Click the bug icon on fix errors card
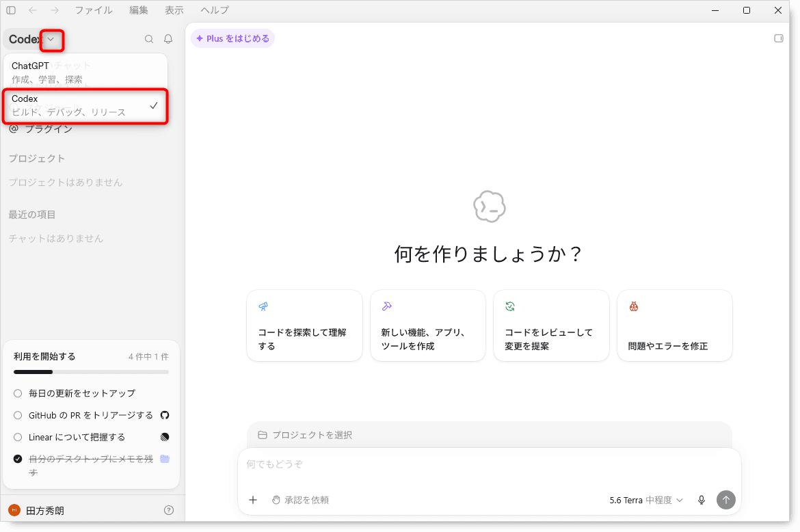This screenshot has width=800, height=532. (634, 306)
